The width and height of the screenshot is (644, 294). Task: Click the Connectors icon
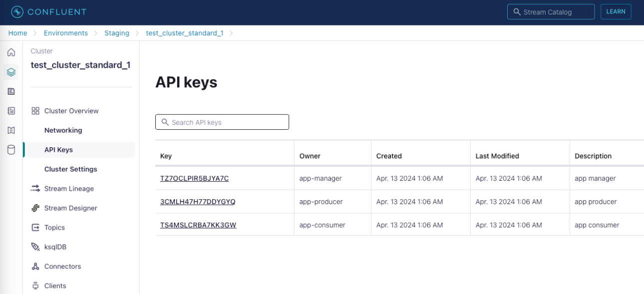point(35,267)
